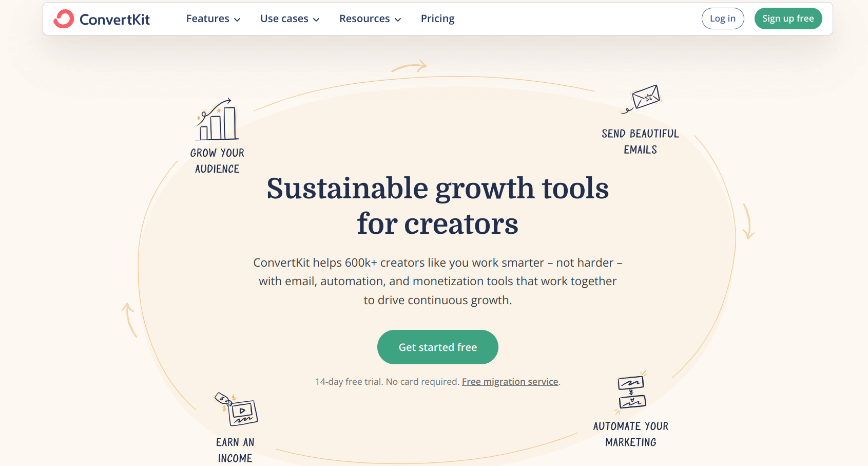Image resolution: width=868 pixels, height=466 pixels.
Task: Click the Get started free button
Action: [x=437, y=347]
